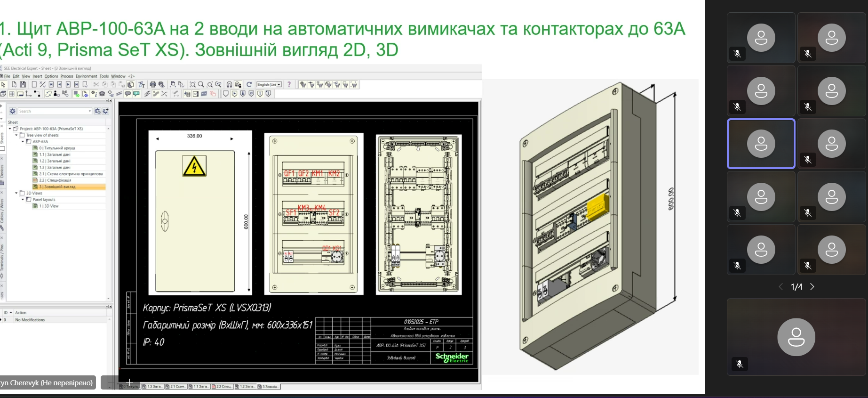
Task: Click the layers stack icon in second toolbar
Action: coord(102,94)
